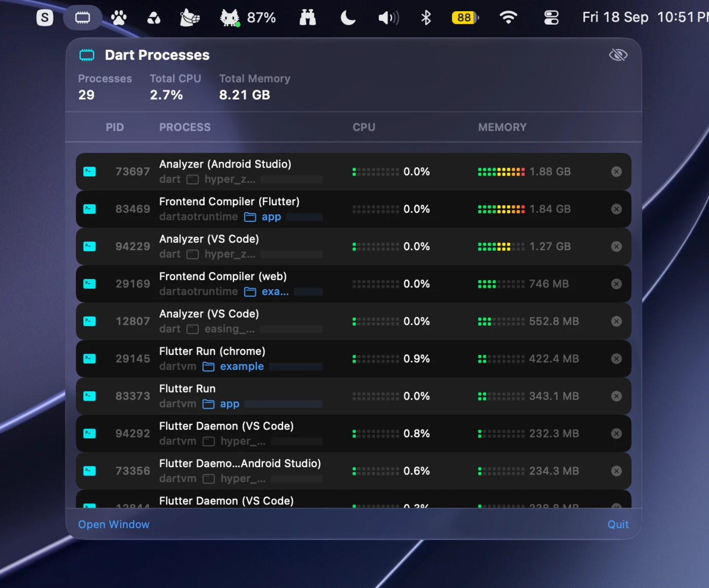This screenshot has height=588, width=709.
Task: Click 0.8% CPU value for PID 94292
Action: pyautogui.click(x=416, y=434)
